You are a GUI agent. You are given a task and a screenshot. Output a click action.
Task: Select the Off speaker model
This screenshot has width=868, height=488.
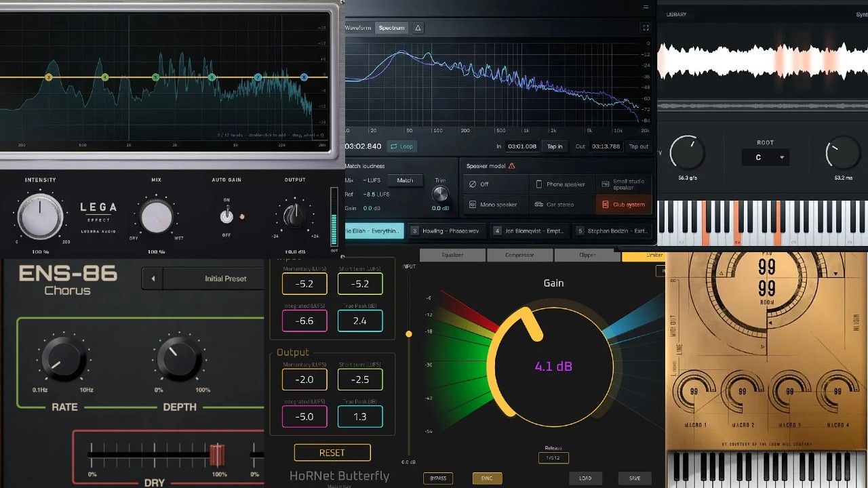[x=496, y=184]
